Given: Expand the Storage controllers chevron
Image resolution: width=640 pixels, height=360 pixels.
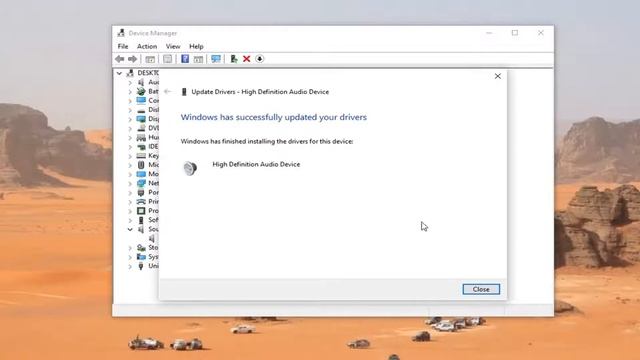Looking at the screenshot, I should click(130, 248).
